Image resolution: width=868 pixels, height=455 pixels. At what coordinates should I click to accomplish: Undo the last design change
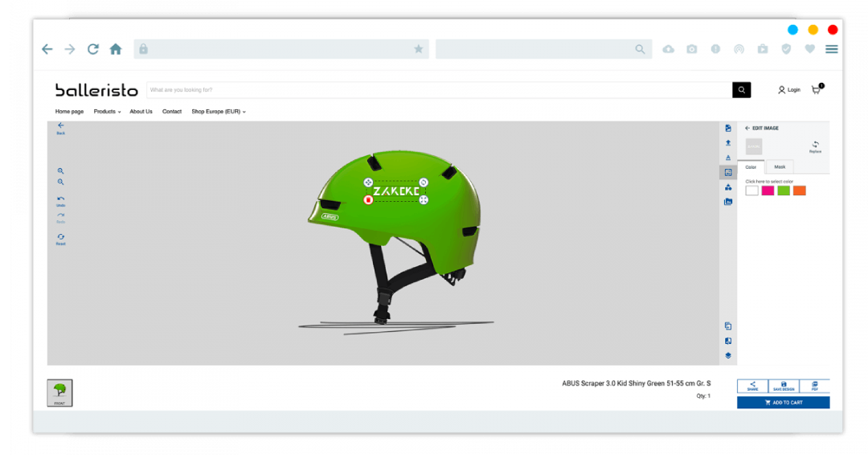[x=60, y=201]
